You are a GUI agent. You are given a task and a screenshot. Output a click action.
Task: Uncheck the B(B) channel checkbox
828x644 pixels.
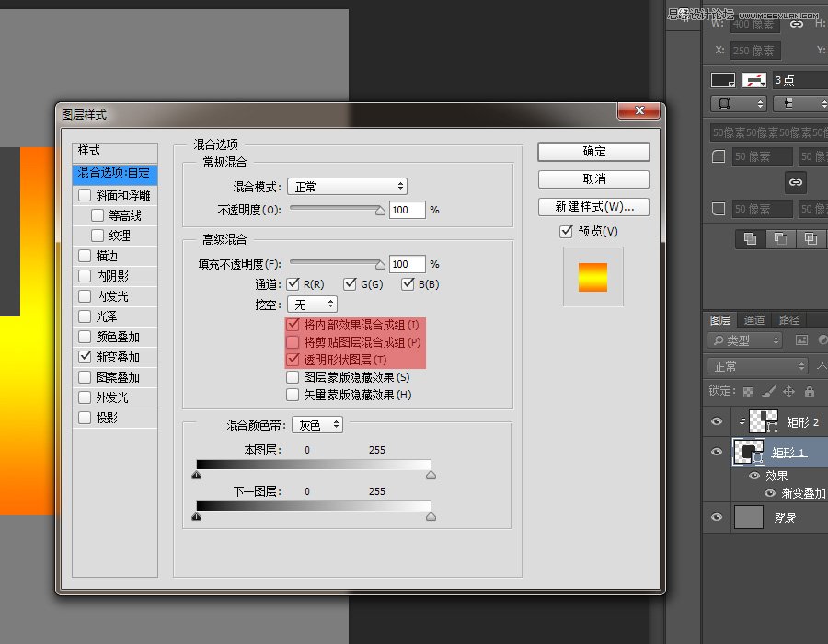pos(408,284)
